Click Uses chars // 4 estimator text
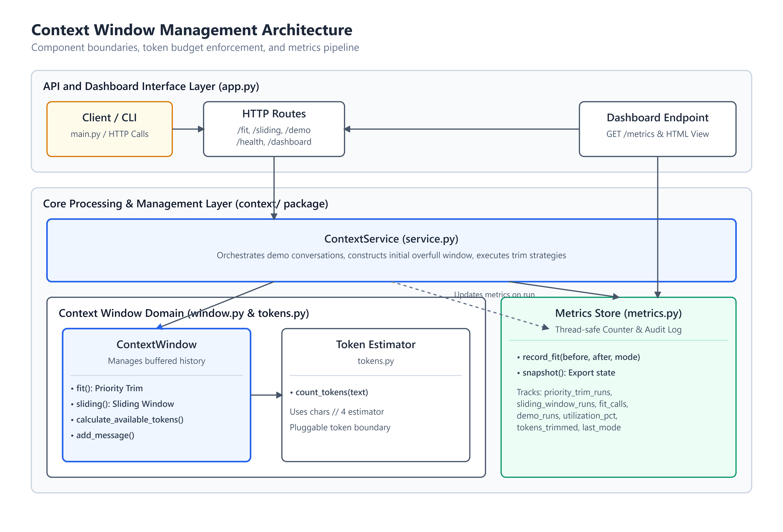 337,412
